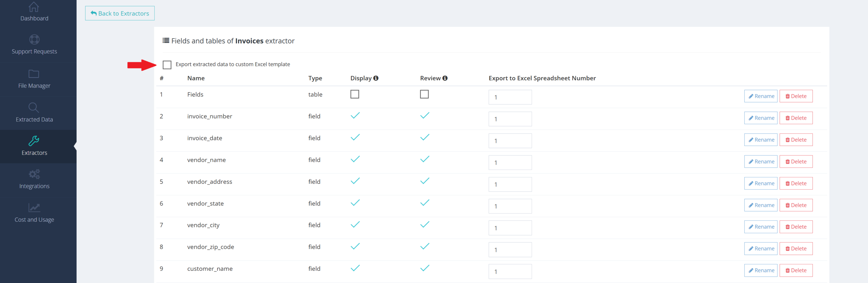The height and width of the screenshot is (283, 868).
Task: Open Cost and Usage chart icon
Action: (x=34, y=208)
